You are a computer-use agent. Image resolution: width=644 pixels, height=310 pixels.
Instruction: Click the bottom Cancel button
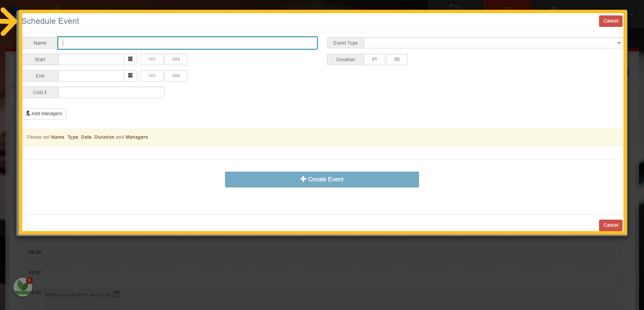point(610,225)
